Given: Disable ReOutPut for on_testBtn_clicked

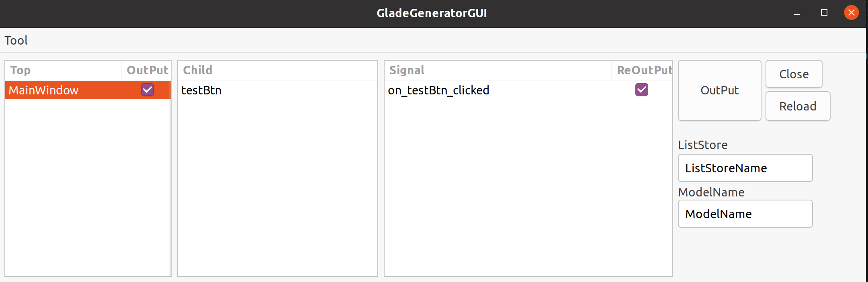Looking at the screenshot, I should pyautogui.click(x=642, y=90).
